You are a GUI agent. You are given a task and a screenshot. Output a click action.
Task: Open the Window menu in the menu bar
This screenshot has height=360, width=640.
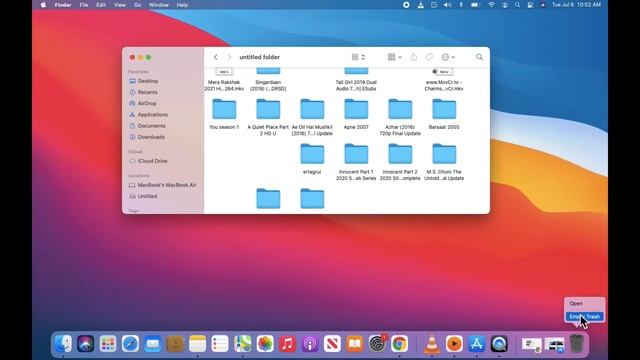(159, 5)
